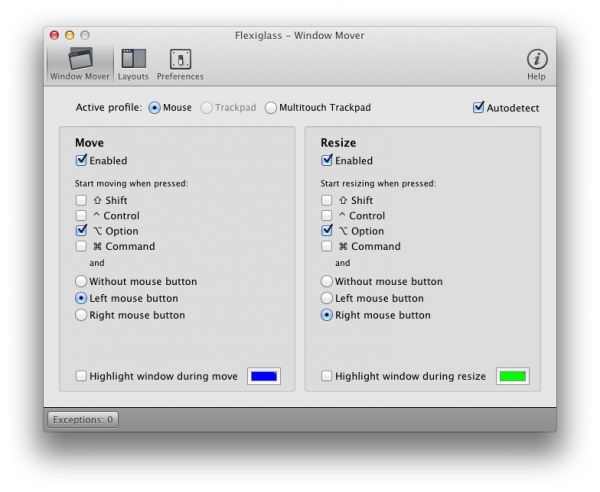This screenshot has width=600, height=492.
Task: Select Without mouse button for Resize
Action: pos(326,281)
